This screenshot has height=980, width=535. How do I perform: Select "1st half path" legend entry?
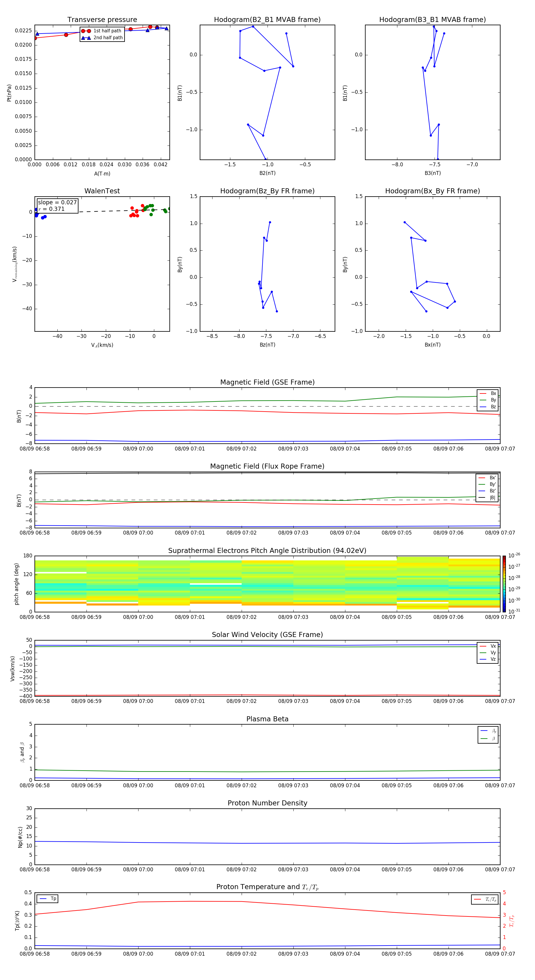pyautogui.click(x=101, y=31)
